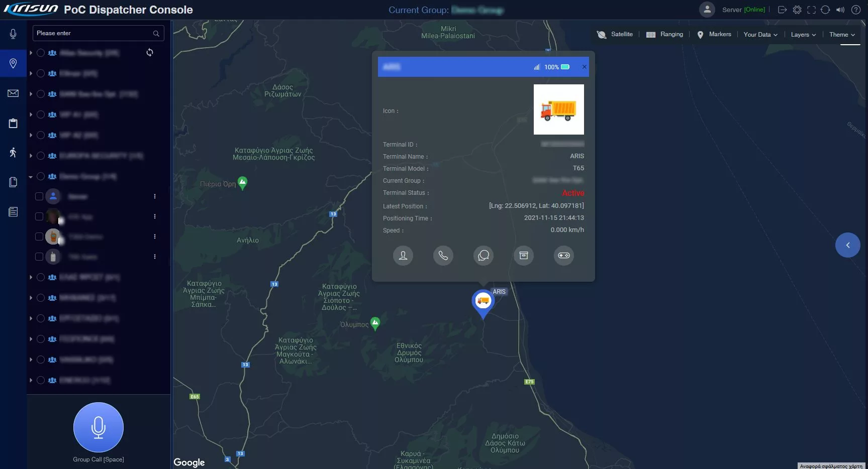Refresh the group list with the sync icon
The image size is (868, 469).
click(150, 52)
